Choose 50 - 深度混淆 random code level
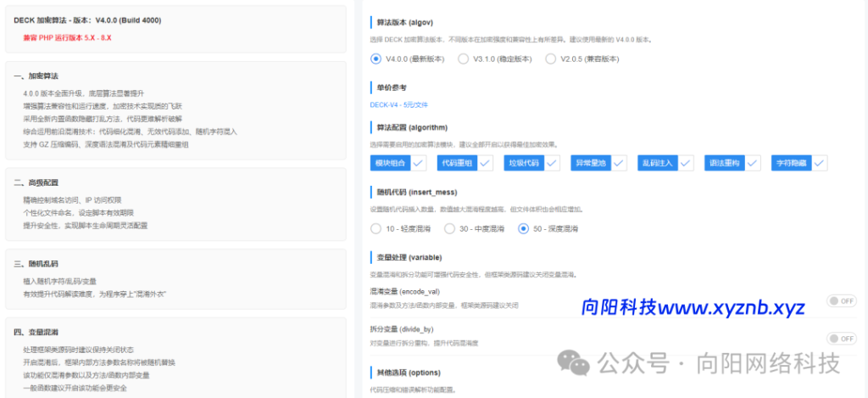Viewport: 868px width, 398px height. click(548, 228)
